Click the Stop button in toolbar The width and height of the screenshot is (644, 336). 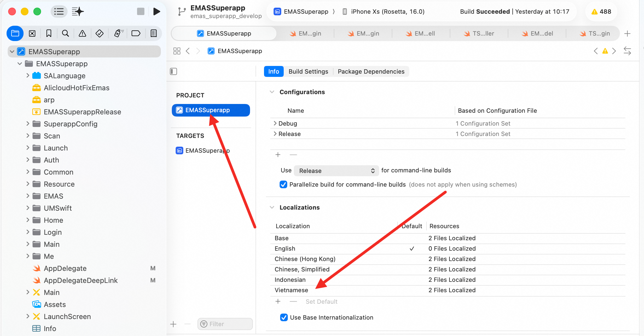141,11
